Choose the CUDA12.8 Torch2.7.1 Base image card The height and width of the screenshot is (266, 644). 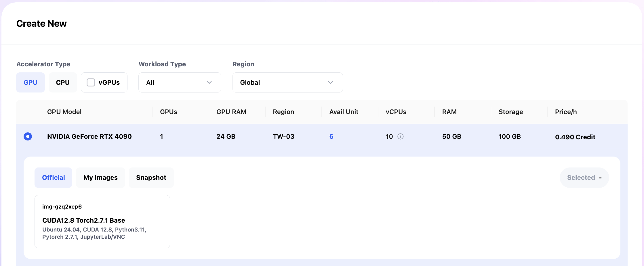(102, 221)
